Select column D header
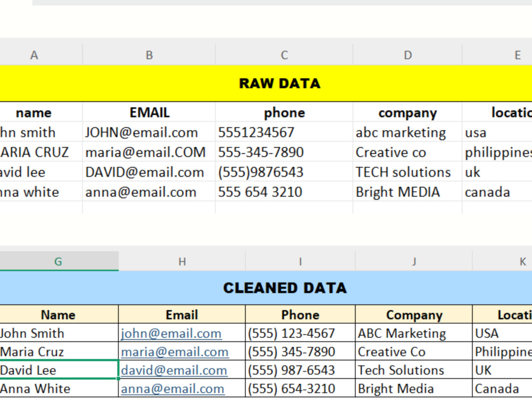The width and height of the screenshot is (532, 399). [408, 55]
